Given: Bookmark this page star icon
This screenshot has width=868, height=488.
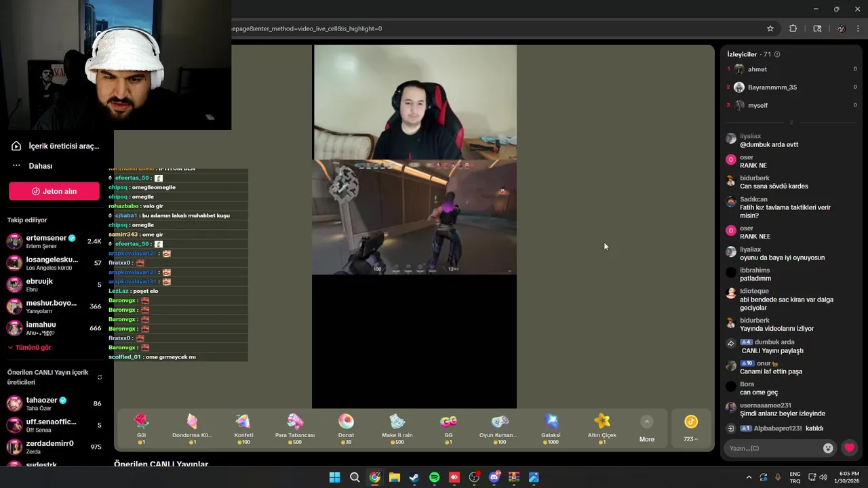Looking at the screenshot, I should pyautogui.click(x=770, y=28).
